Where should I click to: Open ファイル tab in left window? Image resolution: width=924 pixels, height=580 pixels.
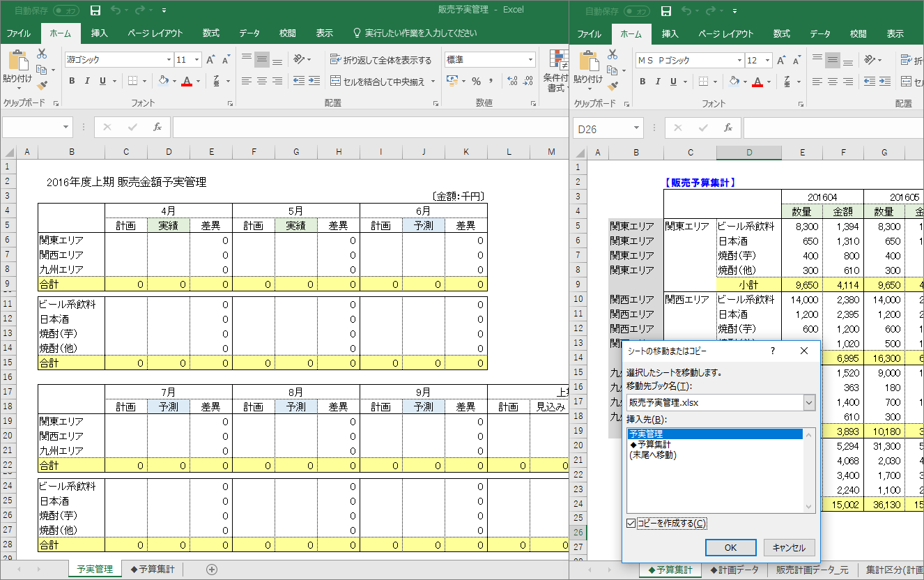[x=19, y=33]
